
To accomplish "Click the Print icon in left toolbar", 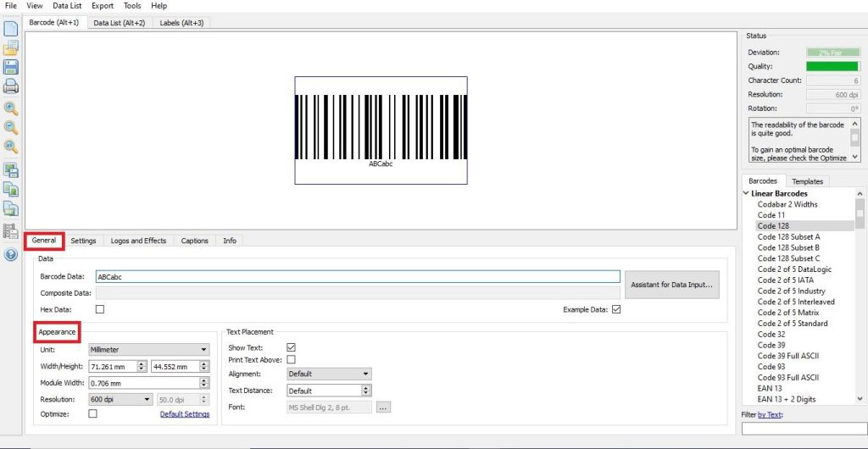I will [11, 86].
